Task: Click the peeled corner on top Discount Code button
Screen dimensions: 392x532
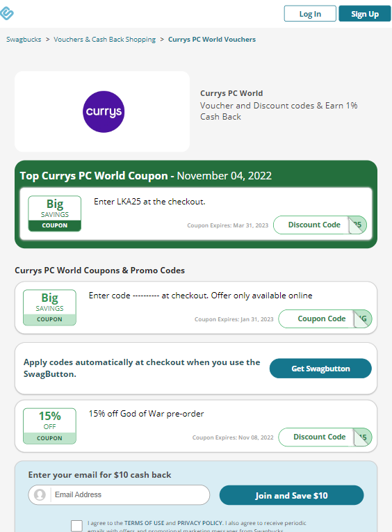Action: pos(357,225)
